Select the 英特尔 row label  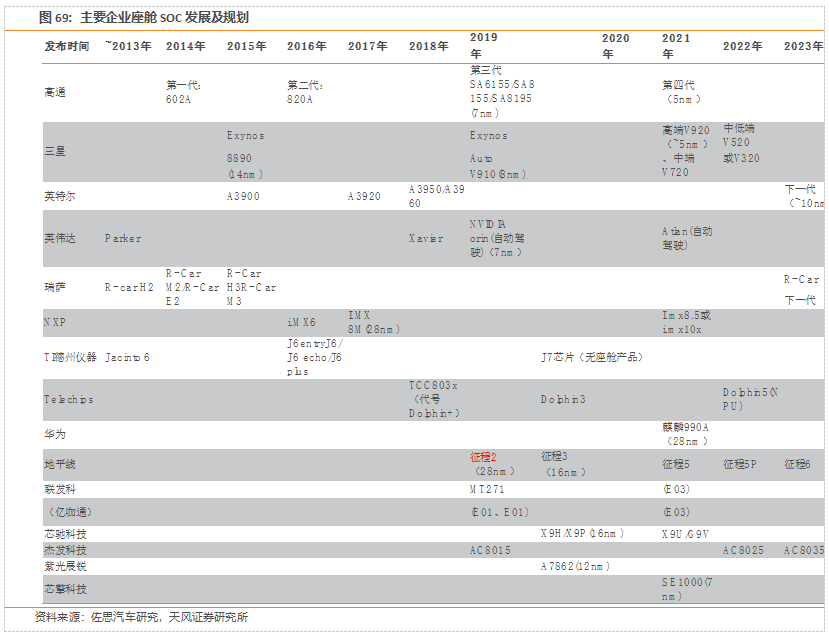(x=60, y=197)
